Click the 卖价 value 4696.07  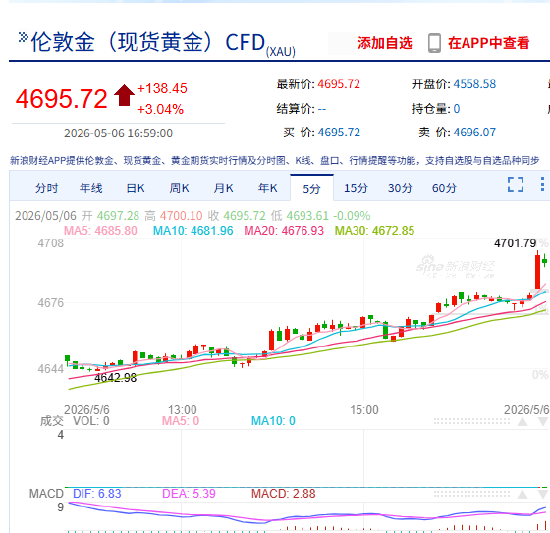(475, 132)
